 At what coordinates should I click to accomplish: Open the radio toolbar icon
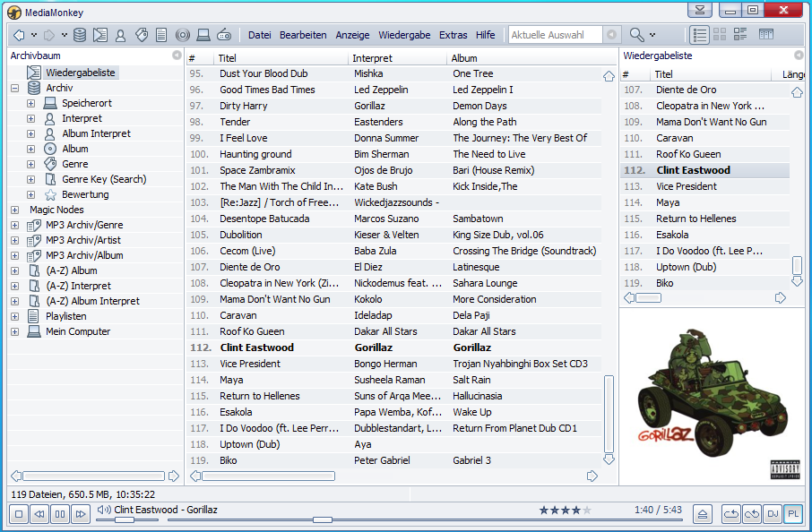click(x=224, y=35)
